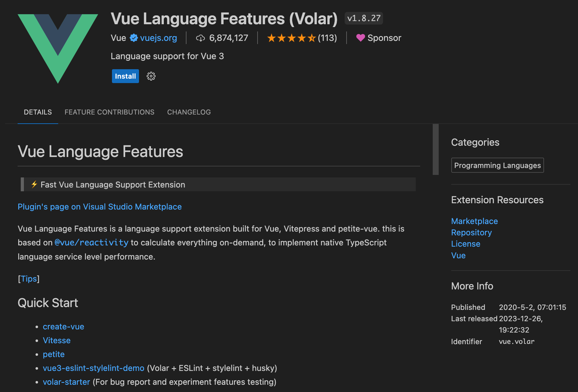
Task: Click the (113) ratings count
Action: pos(327,38)
